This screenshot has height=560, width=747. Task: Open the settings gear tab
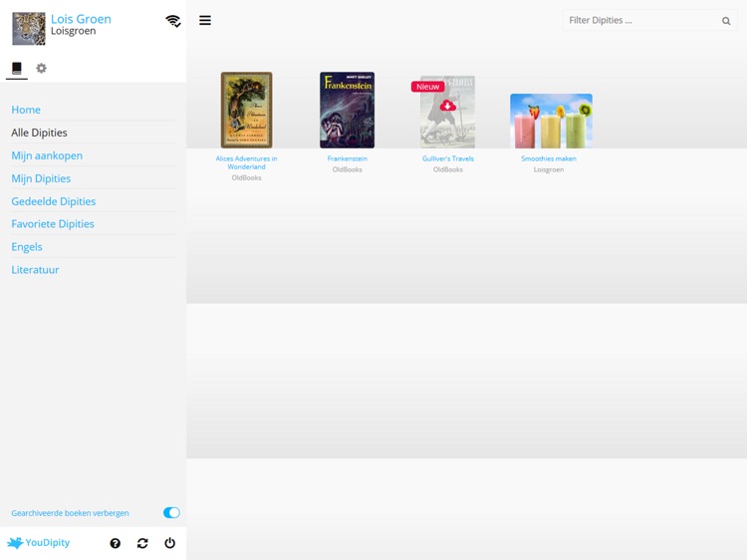(x=42, y=68)
